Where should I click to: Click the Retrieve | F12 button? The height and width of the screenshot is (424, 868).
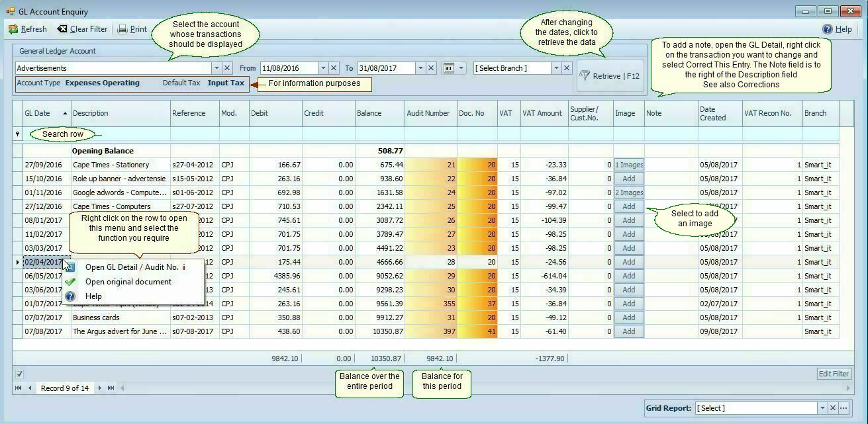click(x=610, y=76)
